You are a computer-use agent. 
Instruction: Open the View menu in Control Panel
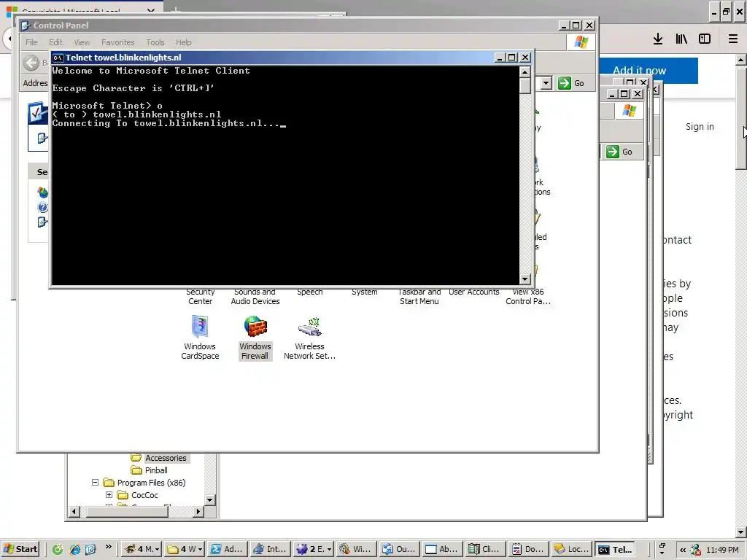(x=82, y=42)
